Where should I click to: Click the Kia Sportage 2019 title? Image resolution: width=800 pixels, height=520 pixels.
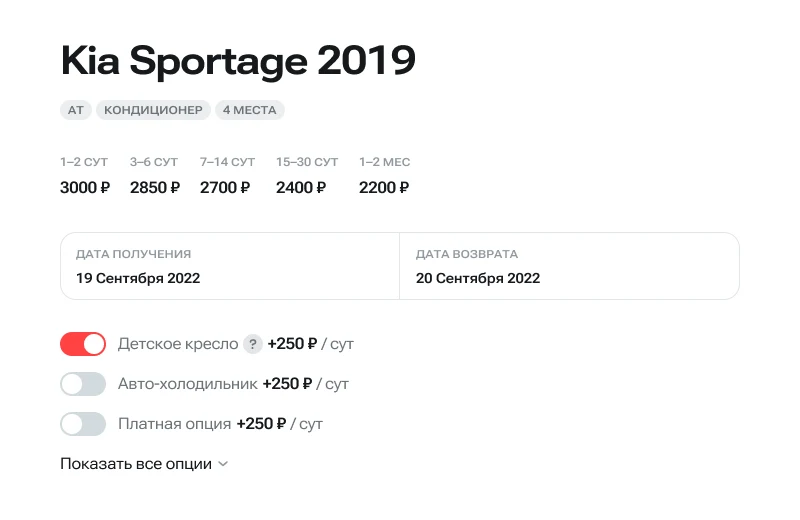pyautogui.click(x=238, y=61)
